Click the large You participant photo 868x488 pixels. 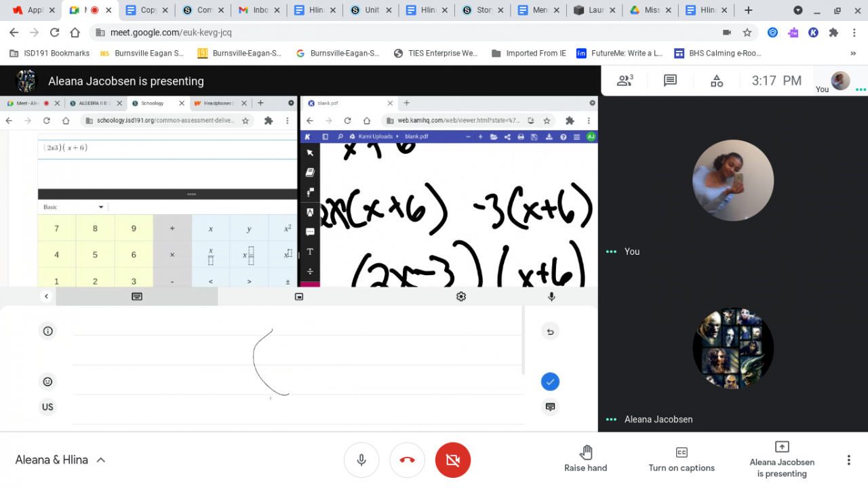pyautogui.click(x=733, y=180)
